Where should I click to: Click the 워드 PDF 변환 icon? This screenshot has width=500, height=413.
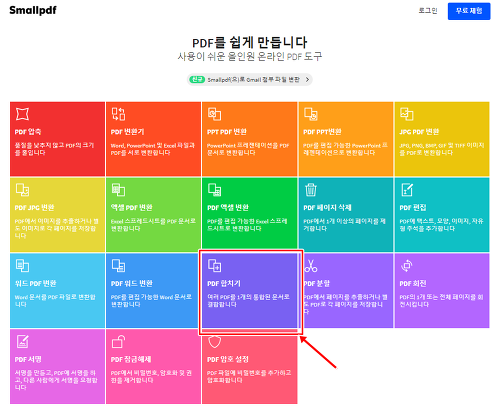point(22,266)
